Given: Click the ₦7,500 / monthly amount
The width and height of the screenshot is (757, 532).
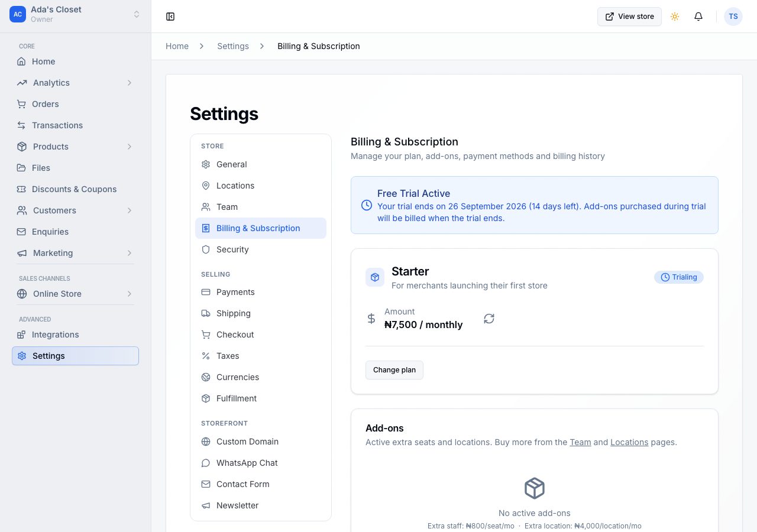Looking at the screenshot, I should 423,325.
